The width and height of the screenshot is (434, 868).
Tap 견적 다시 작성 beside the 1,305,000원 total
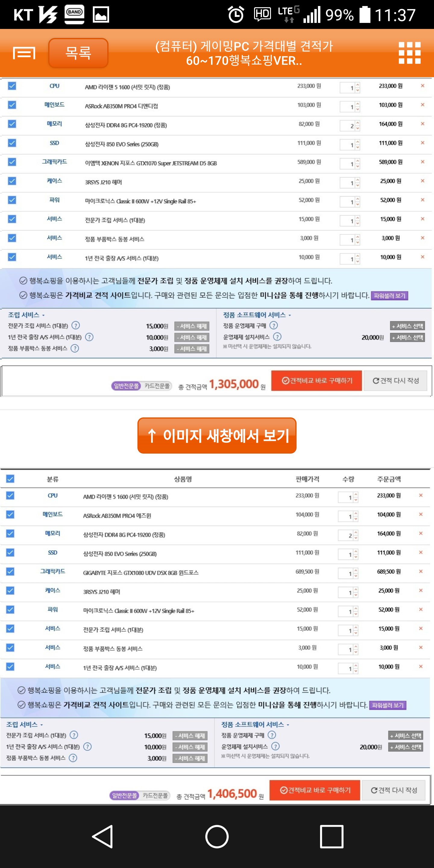coord(395,380)
